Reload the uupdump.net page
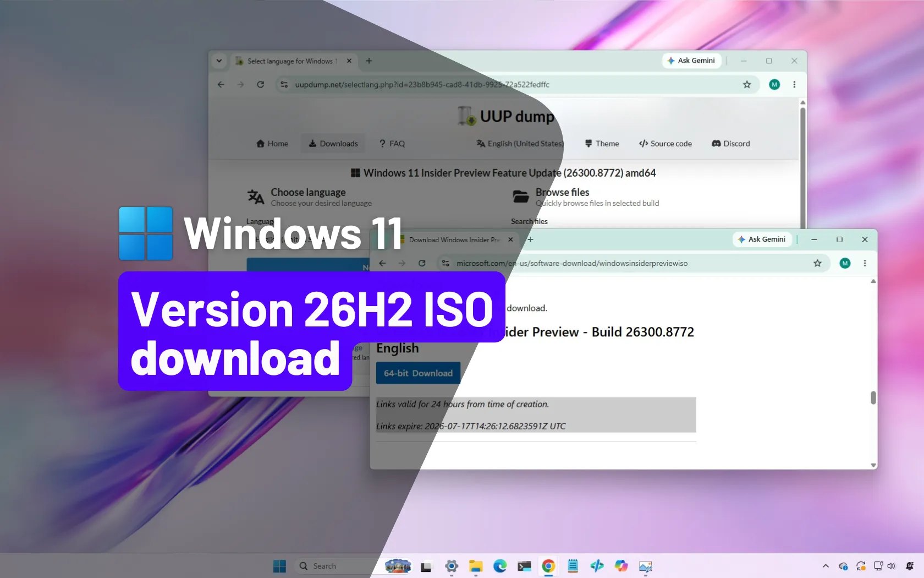 pos(261,84)
